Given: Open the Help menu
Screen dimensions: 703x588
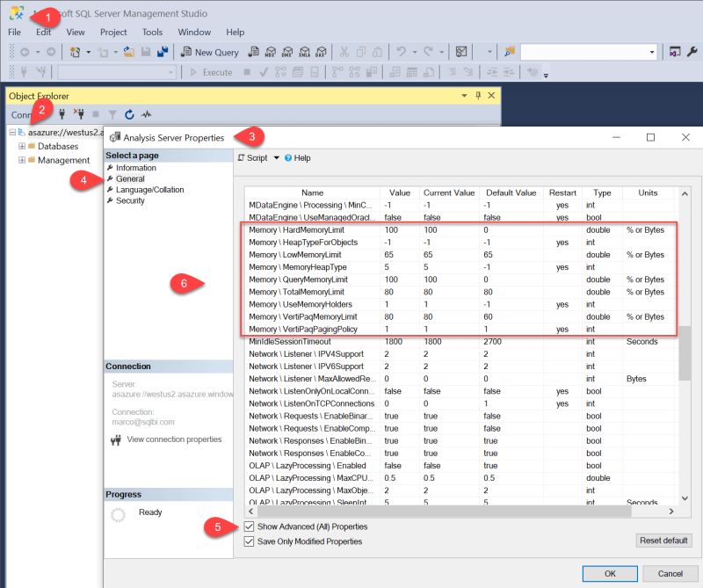Looking at the screenshot, I should (x=234, y=32).
